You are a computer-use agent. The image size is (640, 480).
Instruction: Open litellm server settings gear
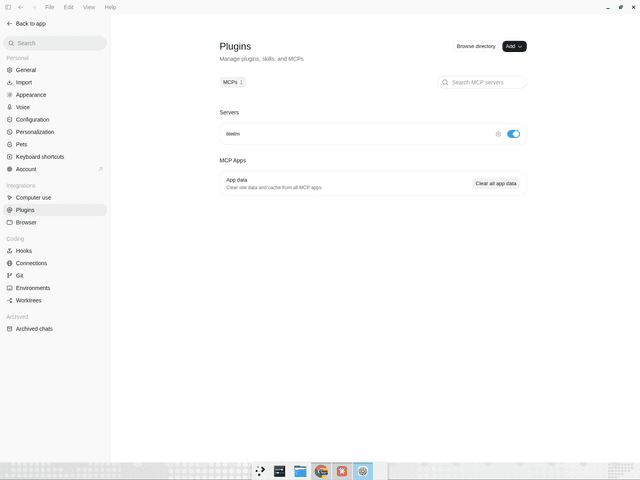click(x=498, y=134)
